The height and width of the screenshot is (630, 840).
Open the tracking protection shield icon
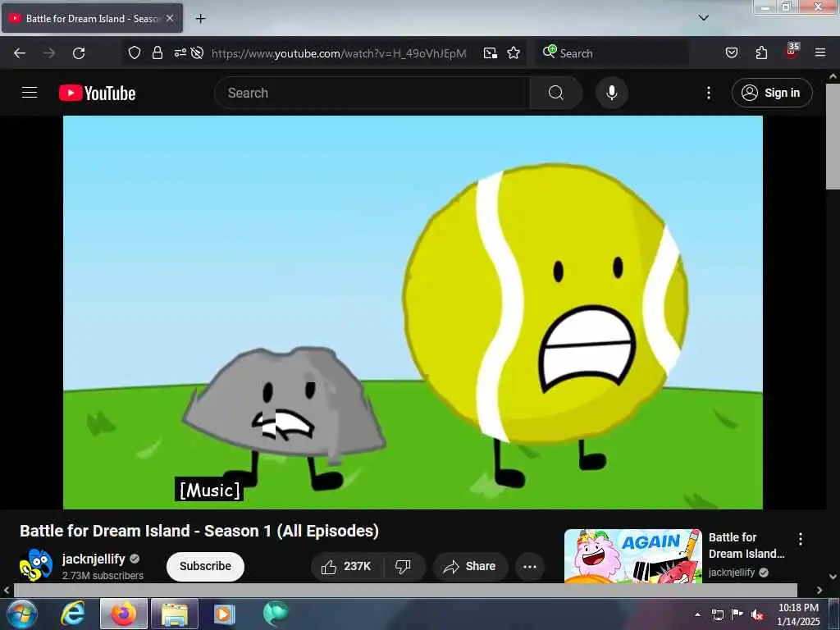(135, 52)
